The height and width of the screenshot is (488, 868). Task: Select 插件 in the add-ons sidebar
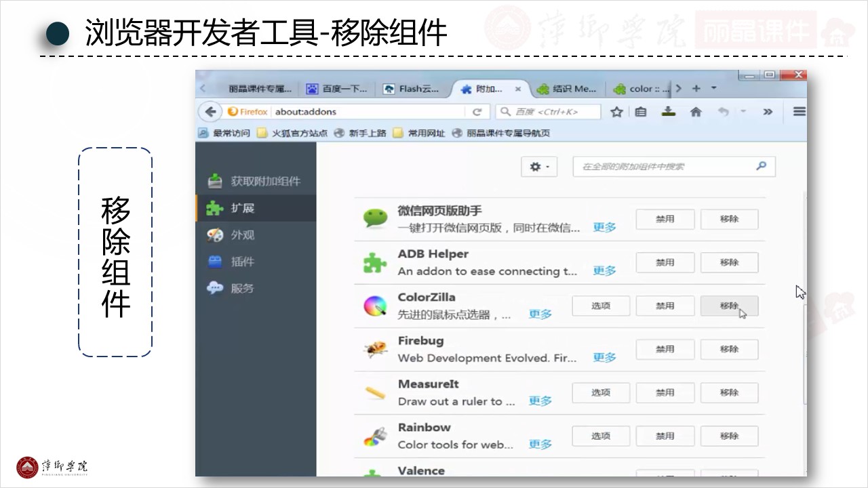[x=256, y=262]
